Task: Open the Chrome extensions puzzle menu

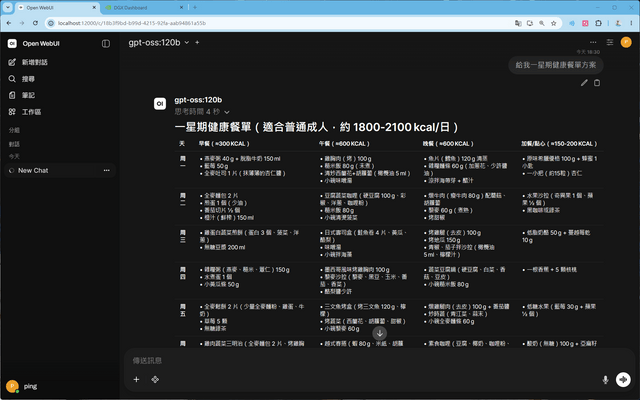Action: (598, 23)
